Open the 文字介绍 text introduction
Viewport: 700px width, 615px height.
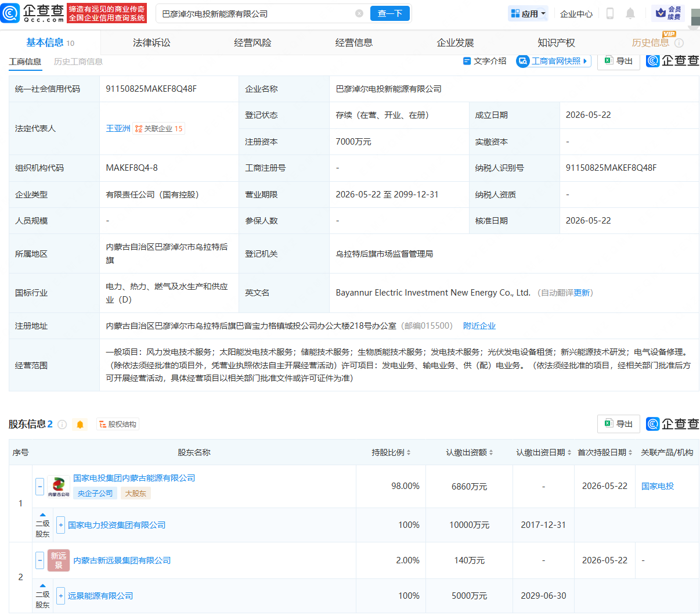[485, 61]
